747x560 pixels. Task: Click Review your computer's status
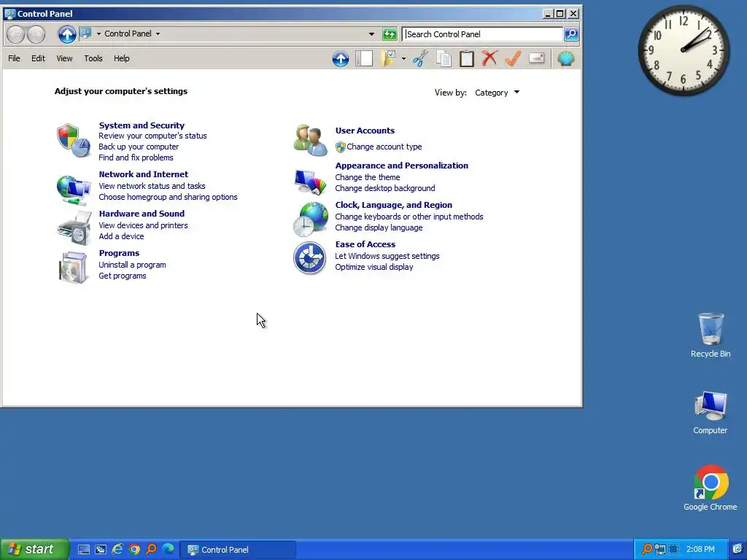point(152,136)
